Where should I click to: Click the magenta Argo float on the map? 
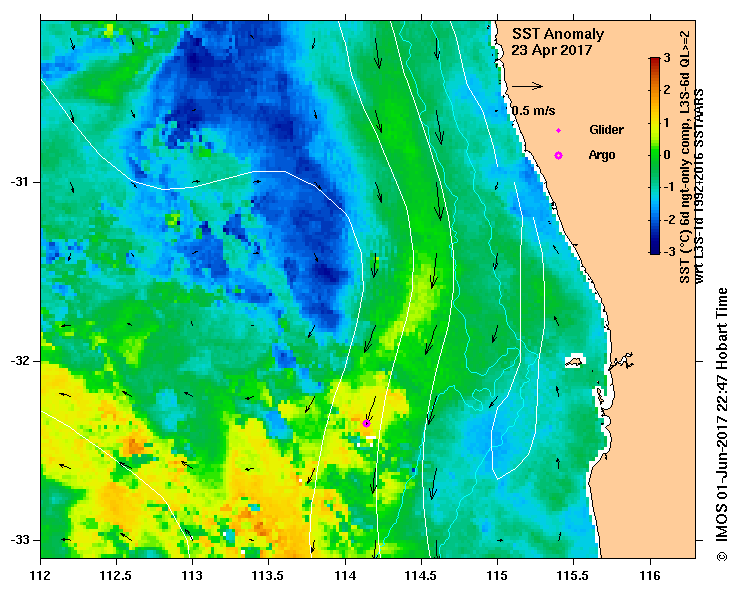pyautogui.click(x=366, y=424)
